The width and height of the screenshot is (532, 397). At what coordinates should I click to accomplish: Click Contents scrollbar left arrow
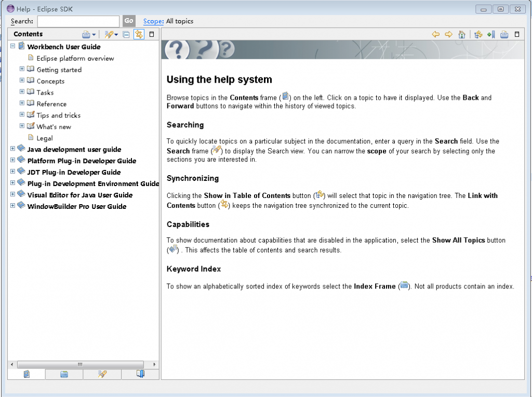point(12,364)
